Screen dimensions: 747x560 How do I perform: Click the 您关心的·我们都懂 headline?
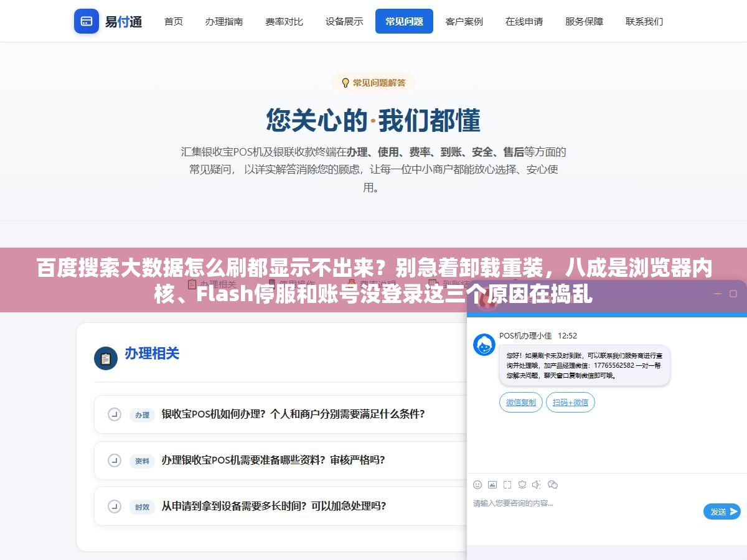click(x=374, y=120)
